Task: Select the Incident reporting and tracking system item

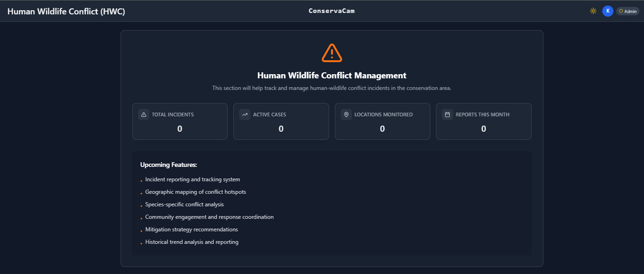Action: point(192,179)
